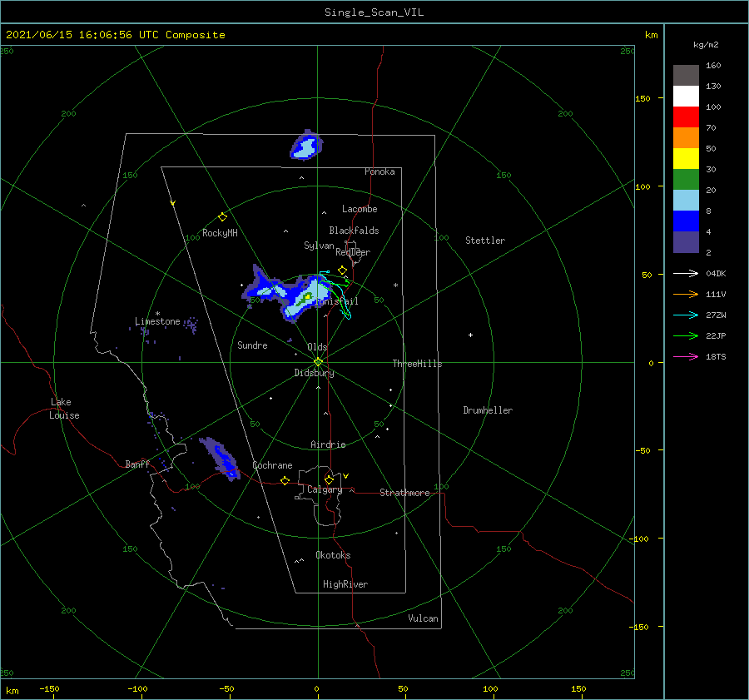
Task: Click the Okotoks label
Action: [333, 555]
